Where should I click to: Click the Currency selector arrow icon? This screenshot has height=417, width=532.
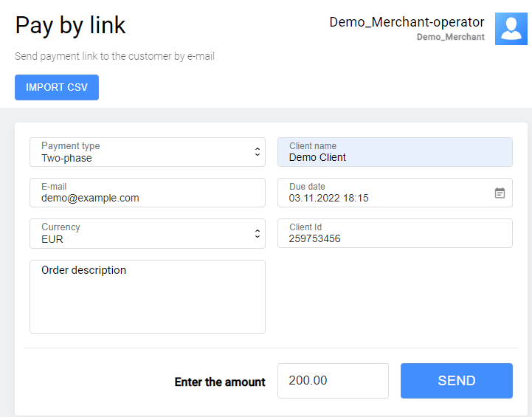click(x=257, y=233)
